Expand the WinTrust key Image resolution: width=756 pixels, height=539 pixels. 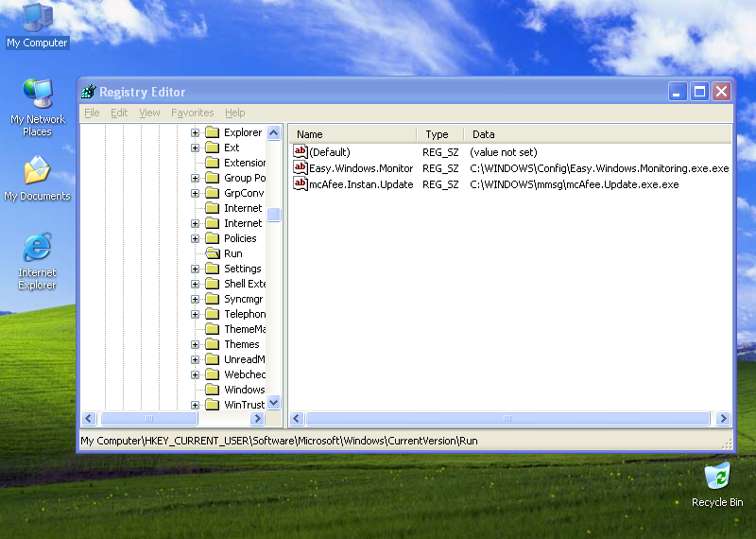195,405
